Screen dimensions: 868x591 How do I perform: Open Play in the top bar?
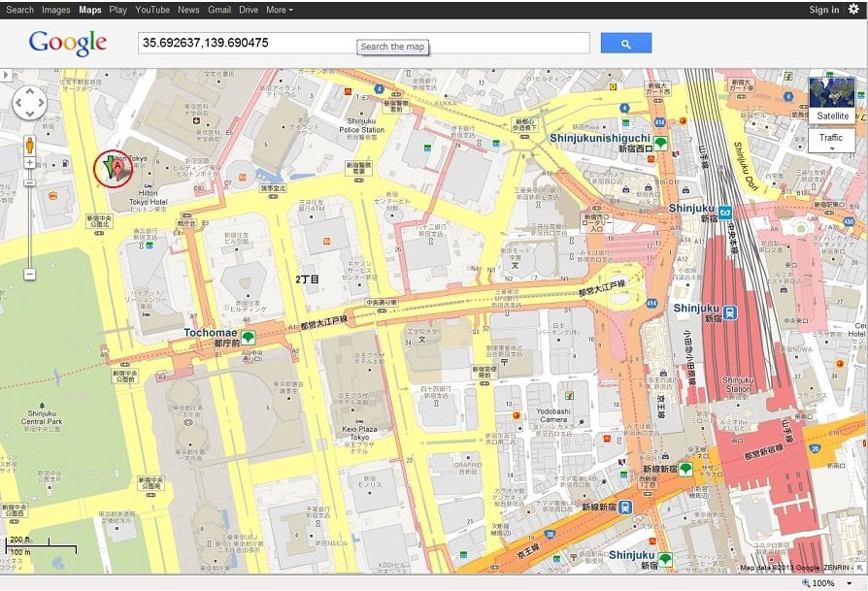[117, 10]
